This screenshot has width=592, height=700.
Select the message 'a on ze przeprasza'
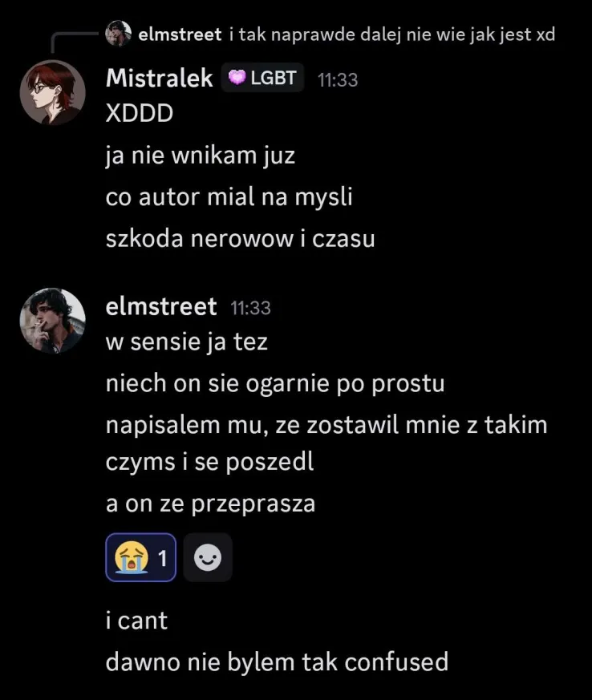pos(210,504)
